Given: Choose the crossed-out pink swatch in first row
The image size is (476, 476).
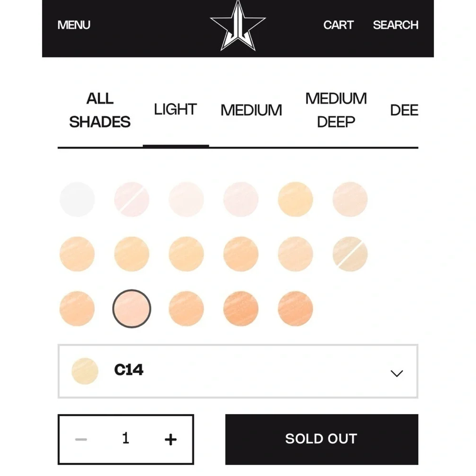Looking at the screenshot, I should click(131, 199).
